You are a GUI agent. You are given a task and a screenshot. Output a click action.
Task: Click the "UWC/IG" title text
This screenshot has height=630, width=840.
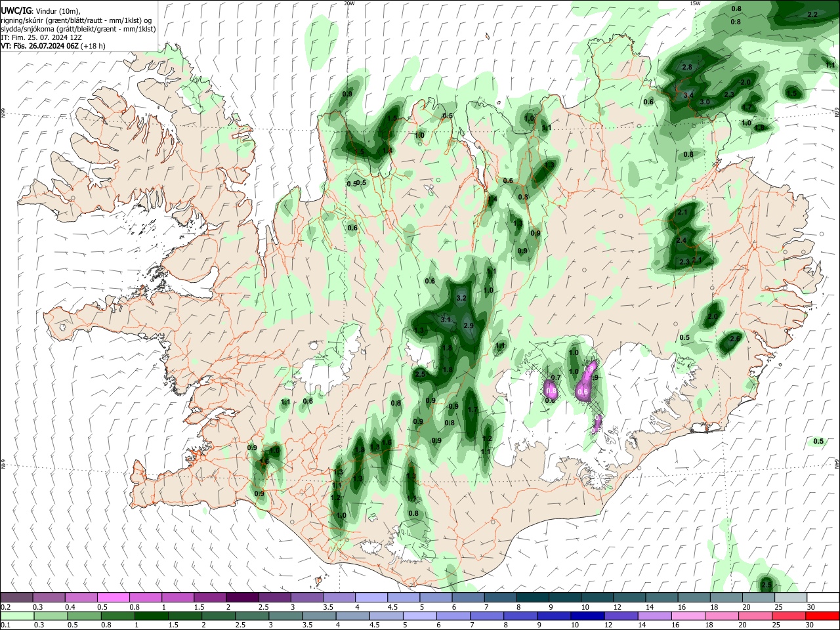16,10
